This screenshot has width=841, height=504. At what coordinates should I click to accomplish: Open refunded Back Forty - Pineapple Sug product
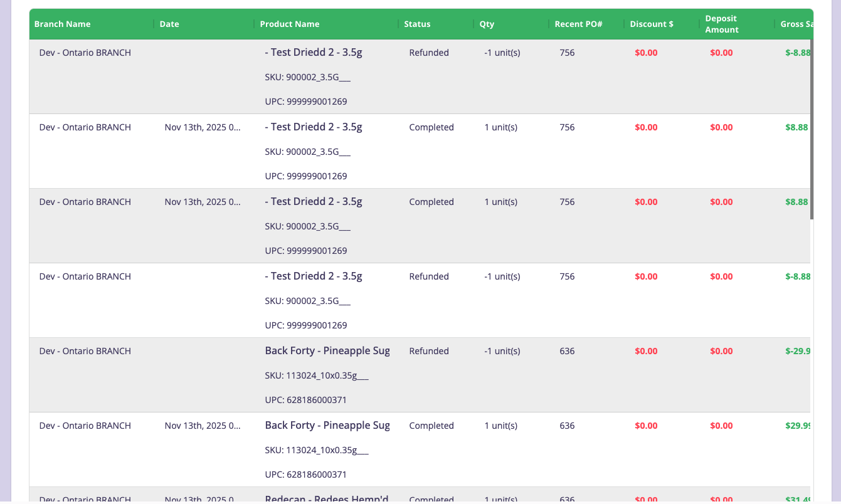[327, 351]
